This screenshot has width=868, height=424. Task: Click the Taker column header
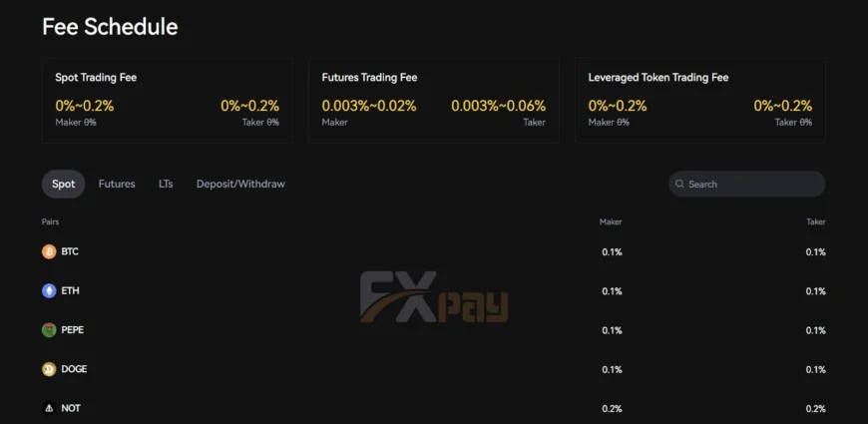point(816,221)
